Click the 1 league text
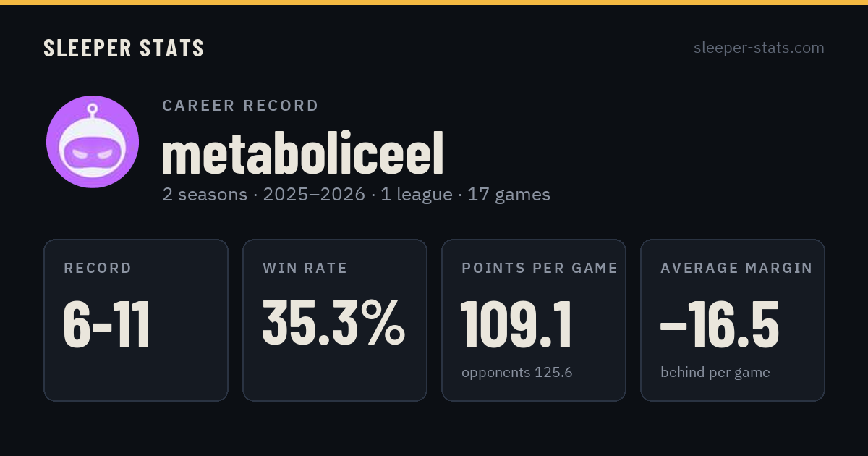The image size is (868, 456). [417, 195]
